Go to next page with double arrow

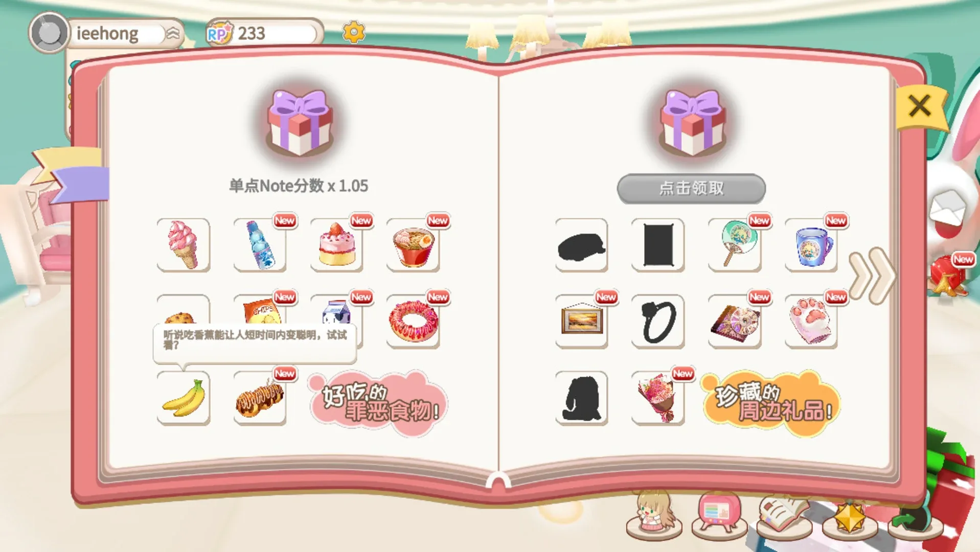coord(872,275)
